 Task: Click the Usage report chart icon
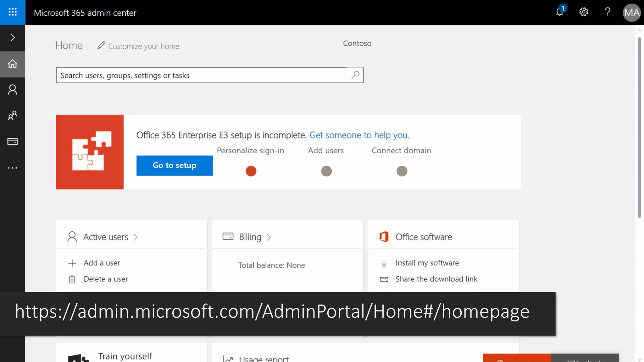click(x=228, y=359)
